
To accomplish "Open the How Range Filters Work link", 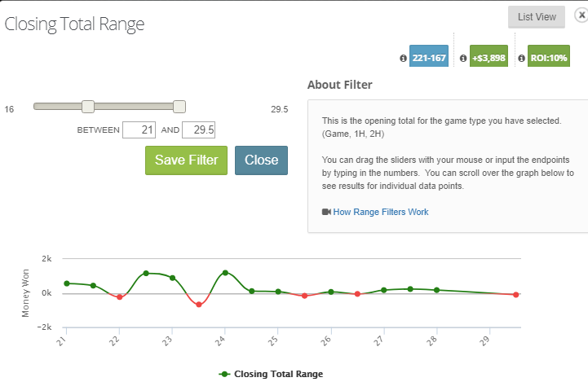I will click(x=380, y=212).
